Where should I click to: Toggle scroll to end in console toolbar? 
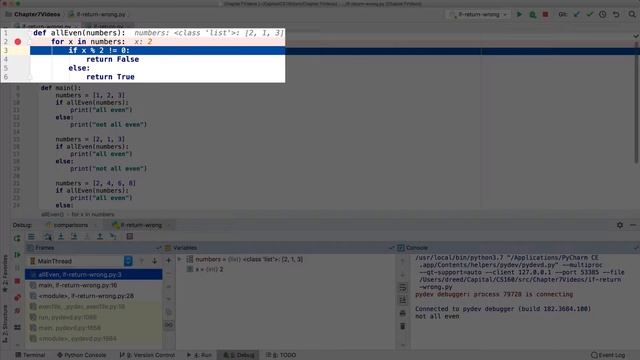pyautogui.click(x=402, y=301)
